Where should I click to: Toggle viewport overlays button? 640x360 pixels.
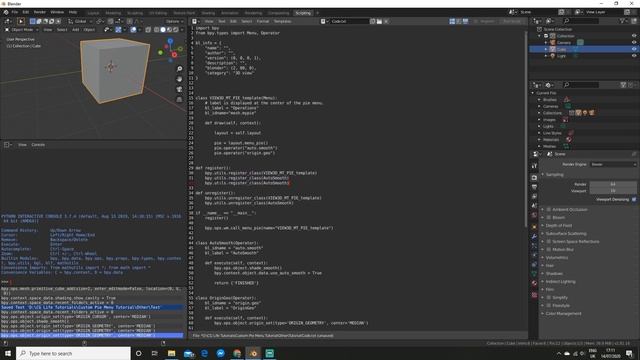click(x=133, y=29)
